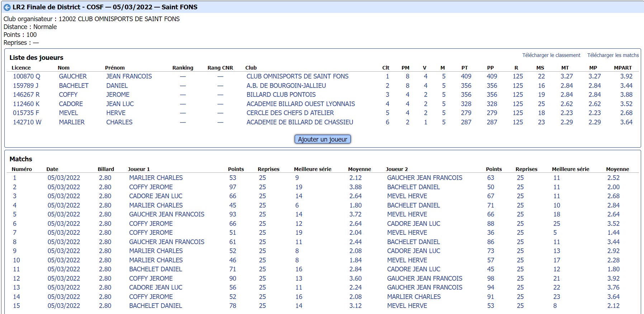Click ACADEMIE BILLARD OUEST LYONNAIS cell

pos(300,104)
